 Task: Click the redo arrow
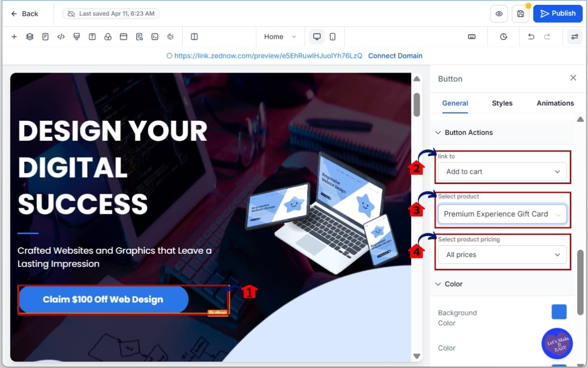pyautogui.click(x=547, y=37)
